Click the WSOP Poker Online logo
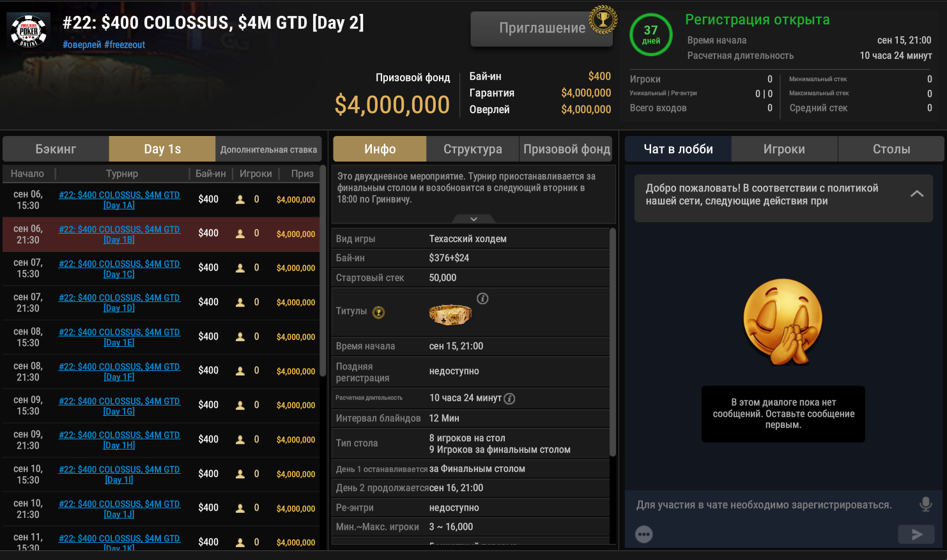Viewport: 947px width, 560px height. (29, 31)
